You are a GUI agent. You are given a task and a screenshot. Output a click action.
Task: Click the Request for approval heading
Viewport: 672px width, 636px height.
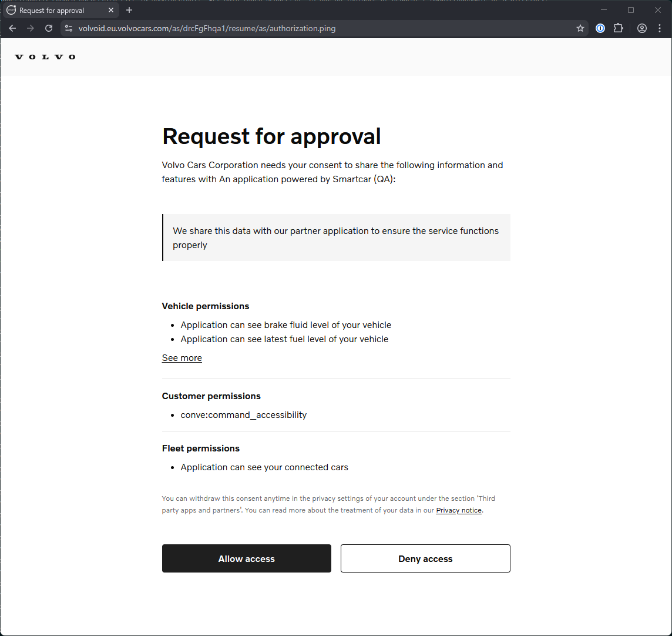271,136
